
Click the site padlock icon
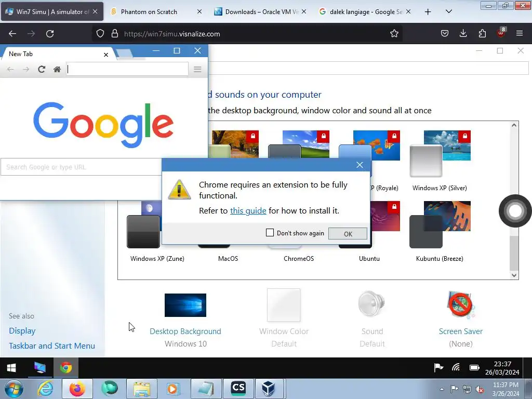115,34
